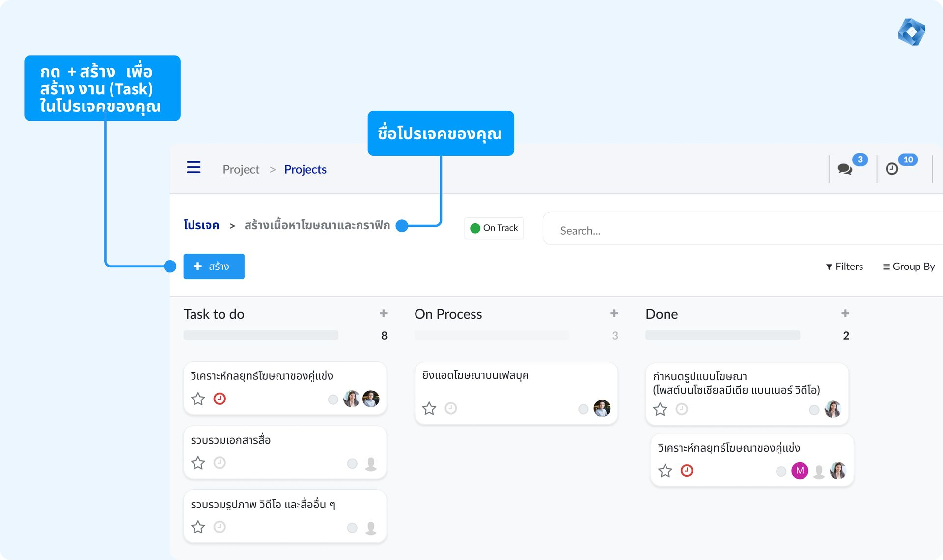The height and width of the screenshot is (560, 943).
Task: Open the chat messages icon with badge 3
Action: click(x=845, y=169)
